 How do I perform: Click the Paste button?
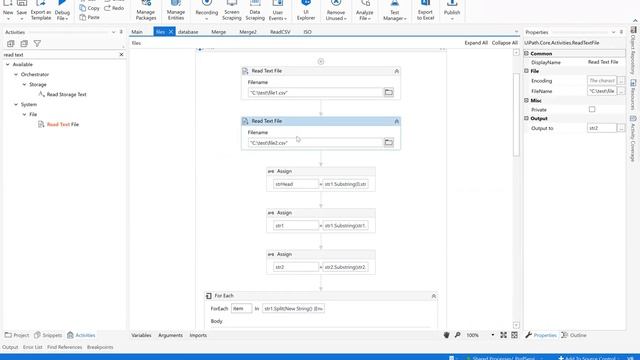[x=90, y=18]
